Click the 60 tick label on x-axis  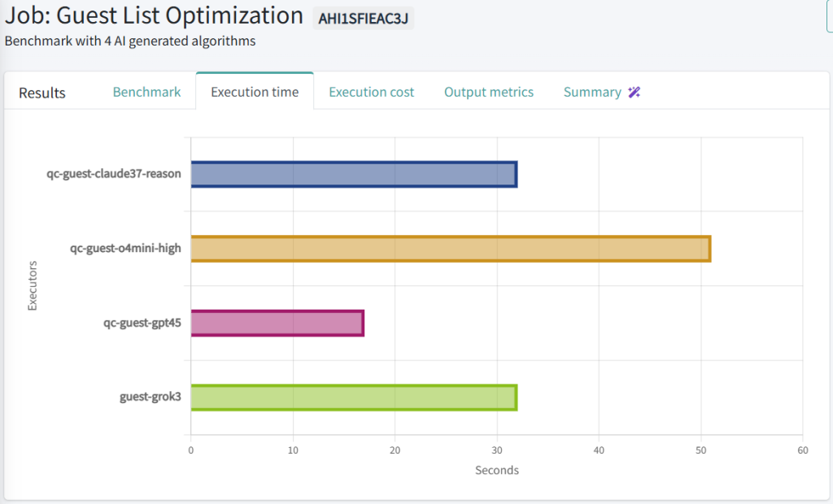[x=802, y=450]
